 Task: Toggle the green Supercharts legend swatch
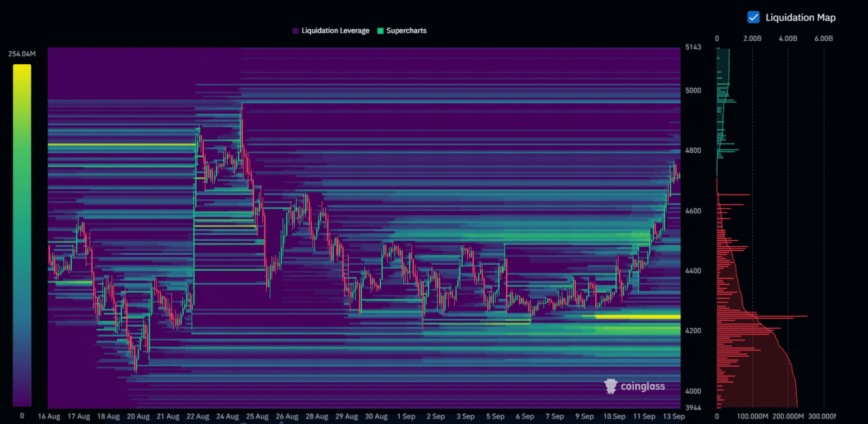click(x=380, y=31)
